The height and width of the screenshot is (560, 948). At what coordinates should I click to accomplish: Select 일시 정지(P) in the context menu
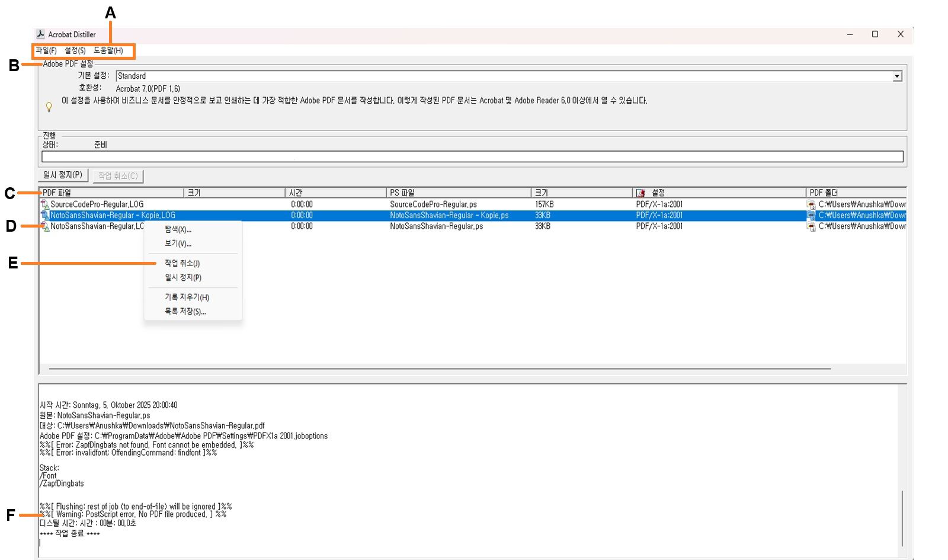click(x=183, y=277)
